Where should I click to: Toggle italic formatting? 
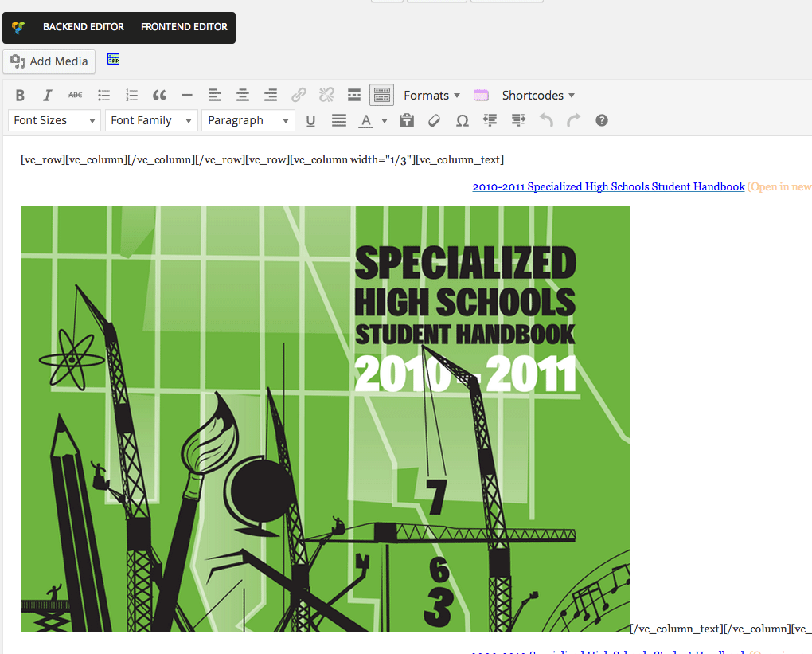[48, 96]
